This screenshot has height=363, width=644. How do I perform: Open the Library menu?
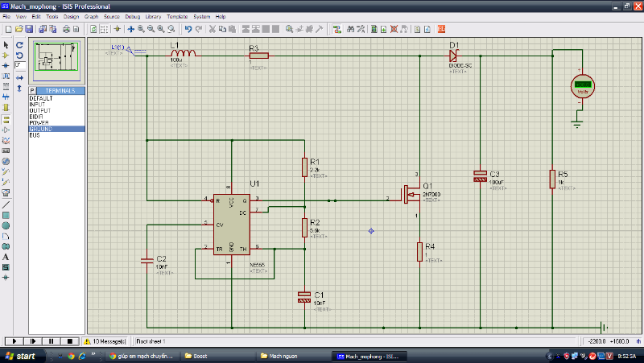click(x=153, y=16)
